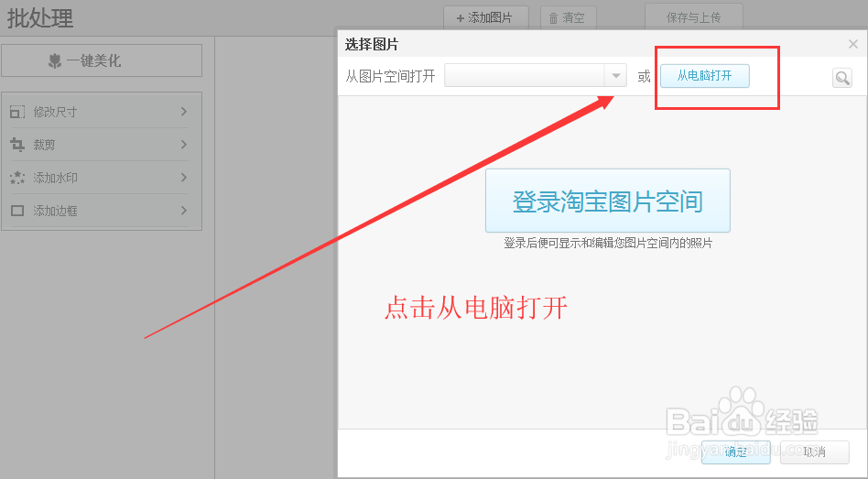Click the 一键美化 button
The image size is (868, 479).
[102, 60]
